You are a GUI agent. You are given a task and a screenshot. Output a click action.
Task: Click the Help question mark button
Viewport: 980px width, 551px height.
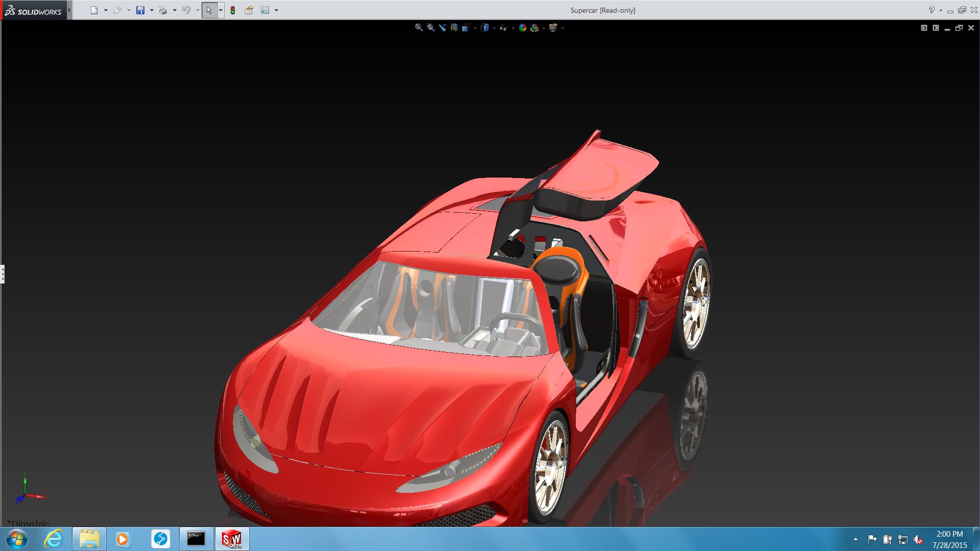[x=932, y=10]
